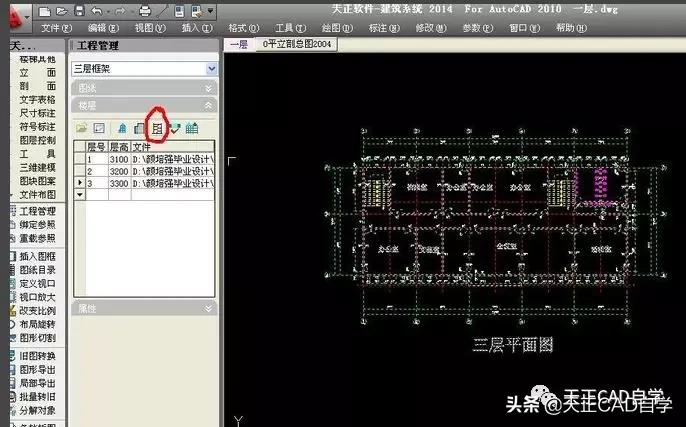Click the section generation icon circled in red

click(x=157, y=128)
